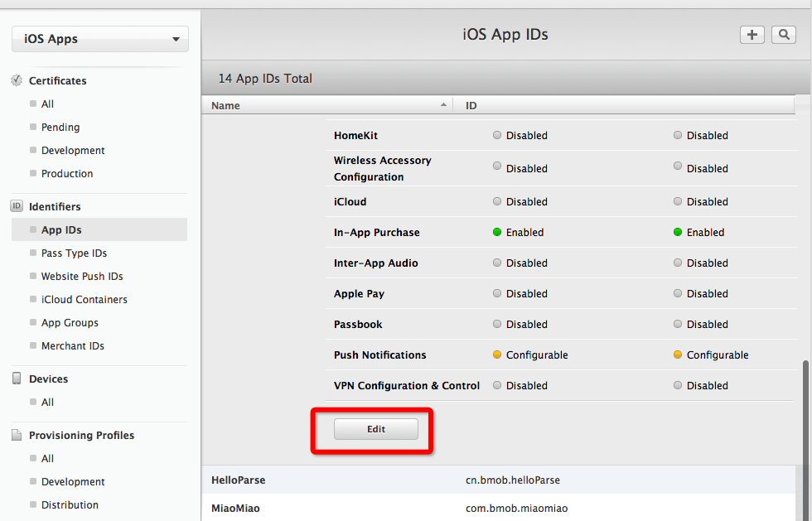
Task: Click the Devices section phone icon
Action: point(17,379)
